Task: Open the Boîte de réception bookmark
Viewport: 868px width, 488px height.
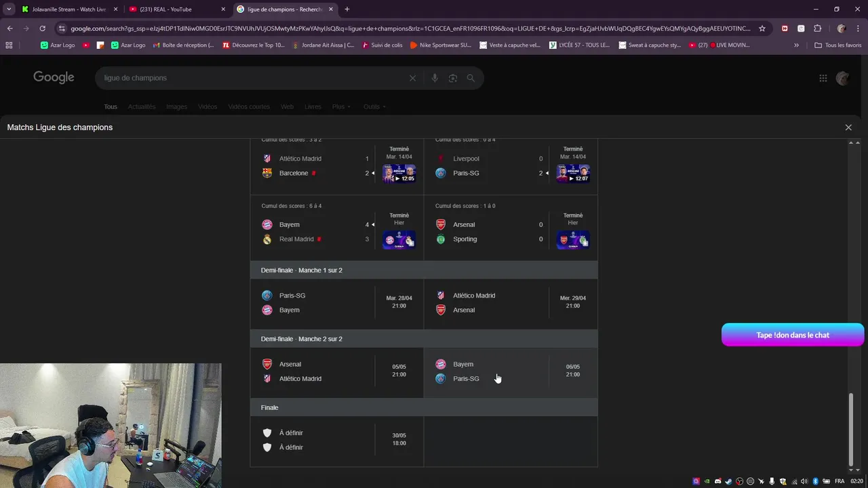Action: pyautogui.click(x=183, y=45)
